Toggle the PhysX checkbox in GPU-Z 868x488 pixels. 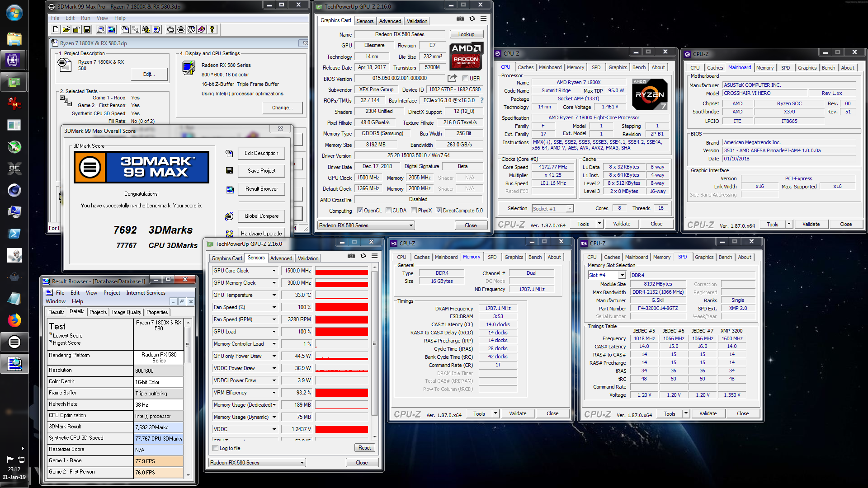[414, 211]
